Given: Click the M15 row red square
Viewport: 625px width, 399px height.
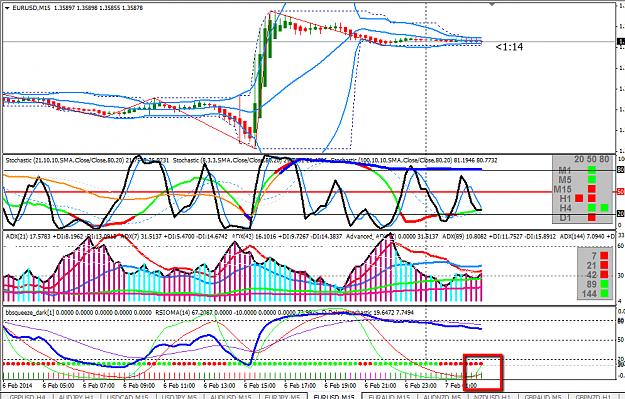Looking at the screenshot, I should pyautogui.click(x=592, y=189).
